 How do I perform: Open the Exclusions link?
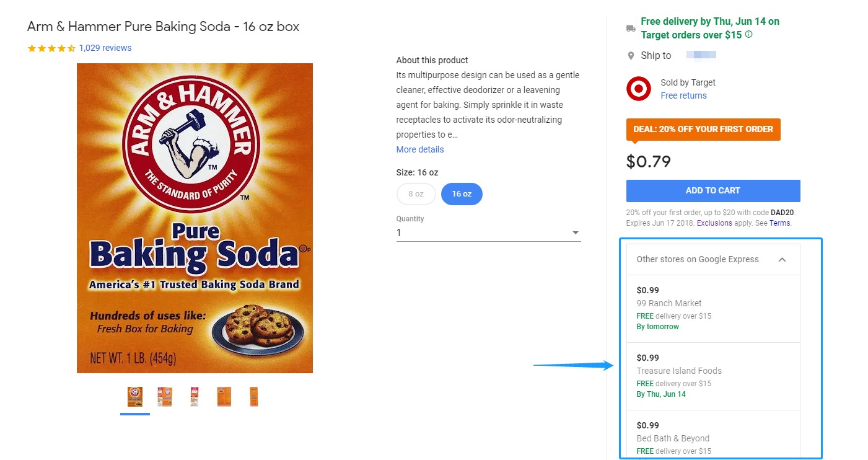click(714, 223)
